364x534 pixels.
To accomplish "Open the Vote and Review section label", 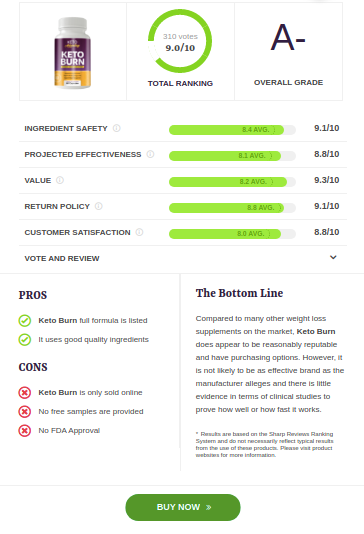I will coord(62,258).
